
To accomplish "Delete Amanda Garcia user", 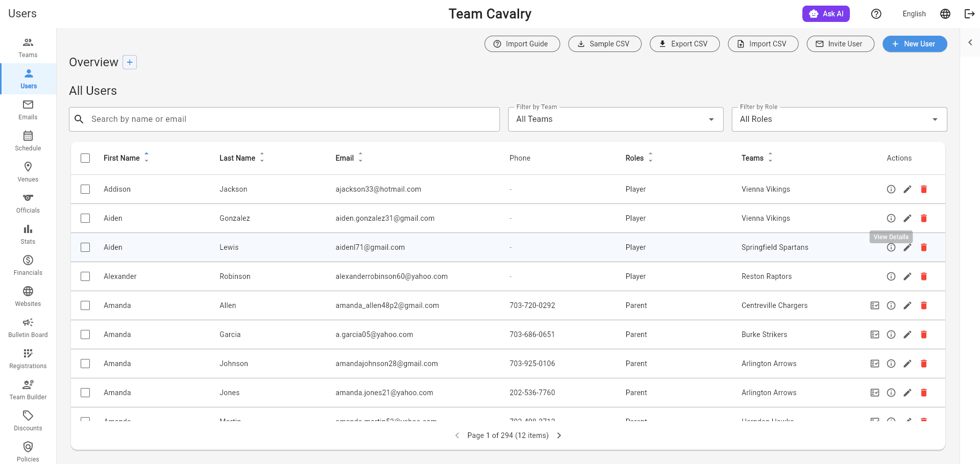I will click(924, 334).
